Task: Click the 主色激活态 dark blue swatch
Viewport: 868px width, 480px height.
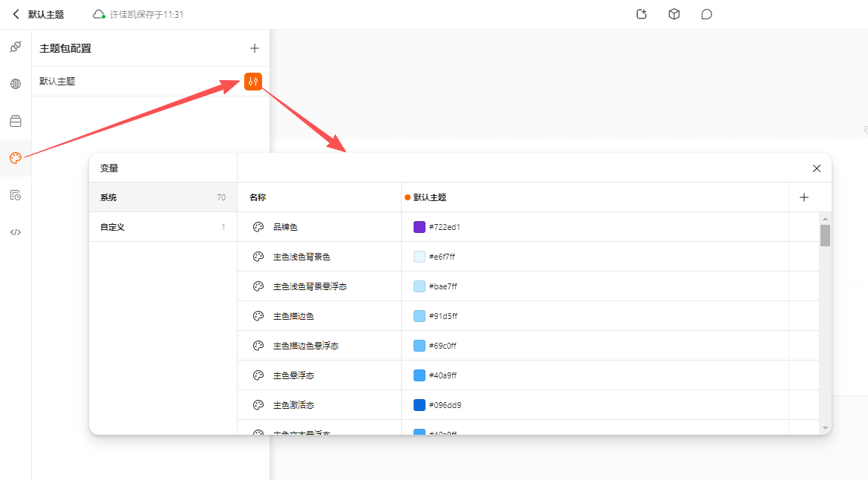Action: [420, 405]
